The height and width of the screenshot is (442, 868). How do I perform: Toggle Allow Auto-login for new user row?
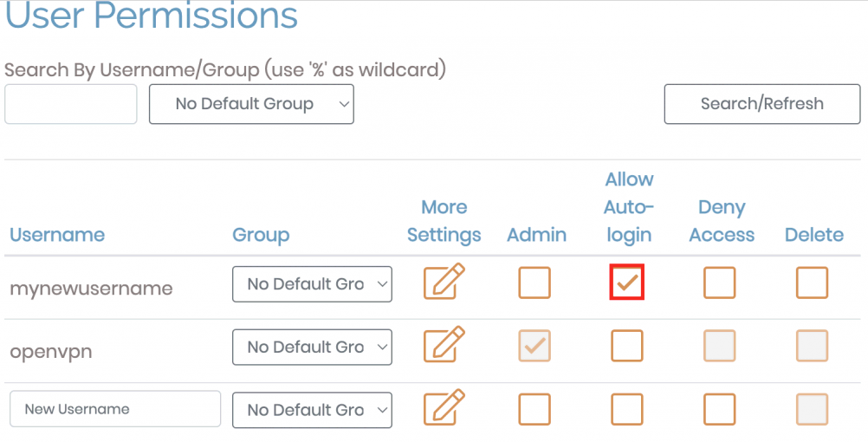627,410
